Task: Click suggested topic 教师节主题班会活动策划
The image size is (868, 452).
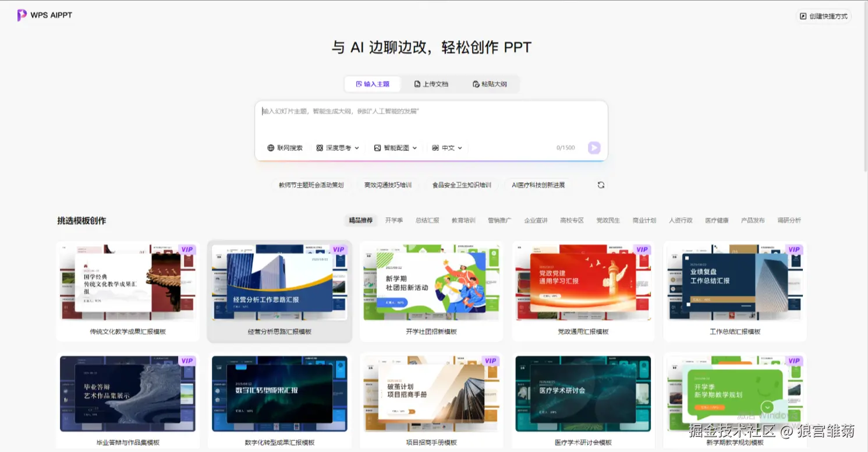Action: pos(311,185)
